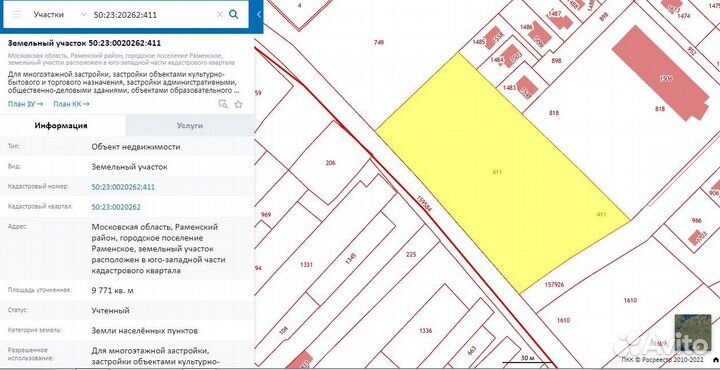Image resolution: width=720 pixels, height=370 pixels.
Task: Run search with the magnifier icon
Action: [234, 14]
